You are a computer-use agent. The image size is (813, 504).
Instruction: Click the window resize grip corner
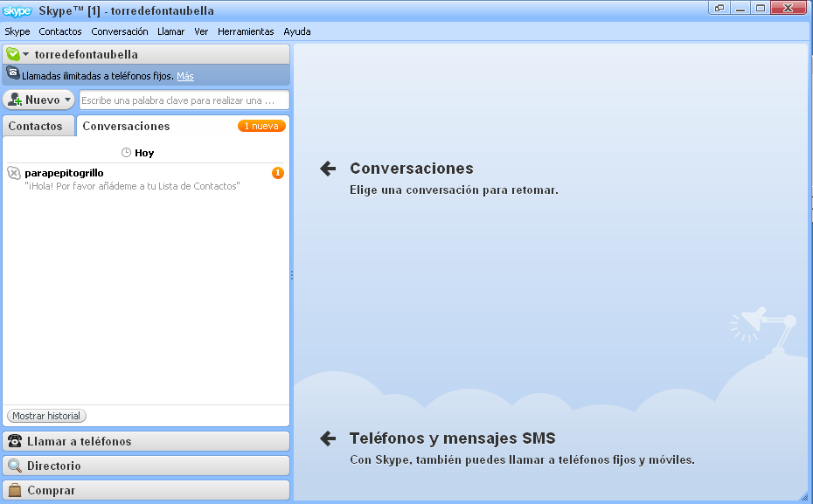click(x=804, y=496)
